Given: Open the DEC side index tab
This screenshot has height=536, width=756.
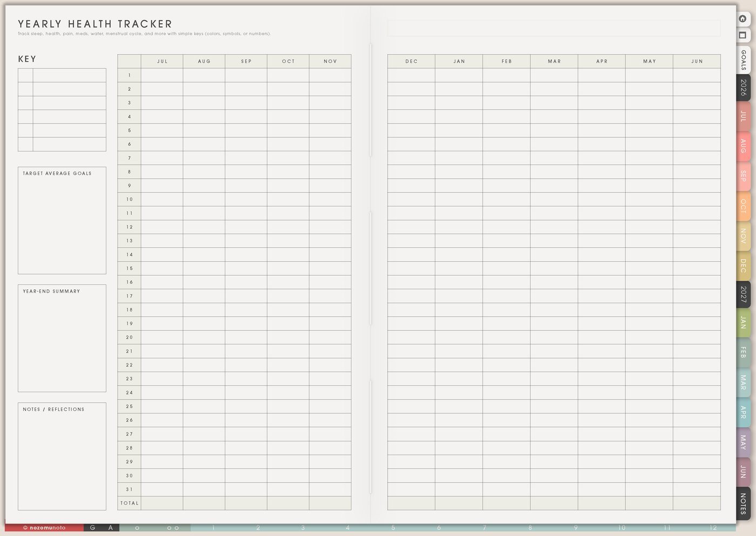Looking at the screenshot, I should coord(743,266).
